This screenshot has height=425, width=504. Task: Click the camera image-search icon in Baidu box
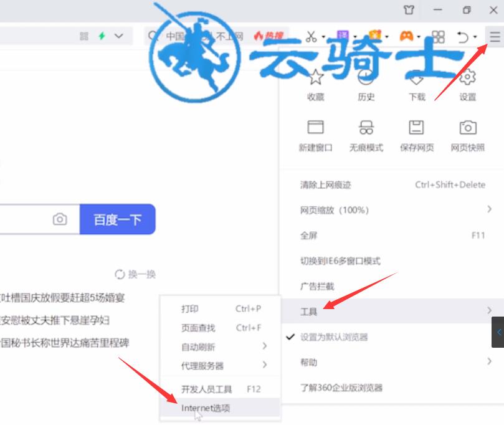[60, 219]
